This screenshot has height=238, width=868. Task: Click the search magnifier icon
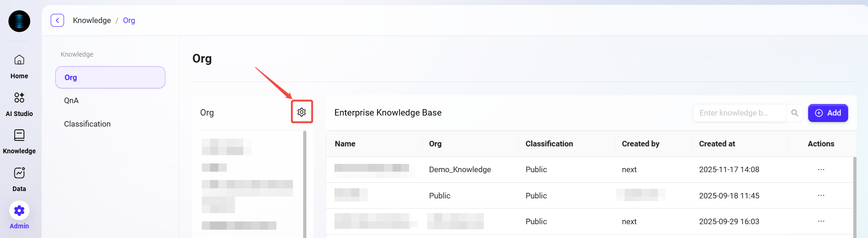[x=795, y=113]
